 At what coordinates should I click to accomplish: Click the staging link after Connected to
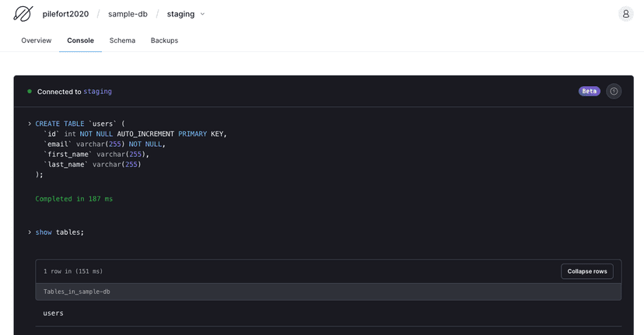tap(97, 92)
